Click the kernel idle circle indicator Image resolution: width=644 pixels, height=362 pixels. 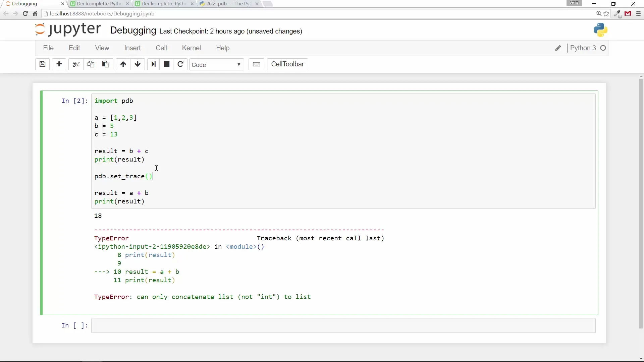(603, 48)
